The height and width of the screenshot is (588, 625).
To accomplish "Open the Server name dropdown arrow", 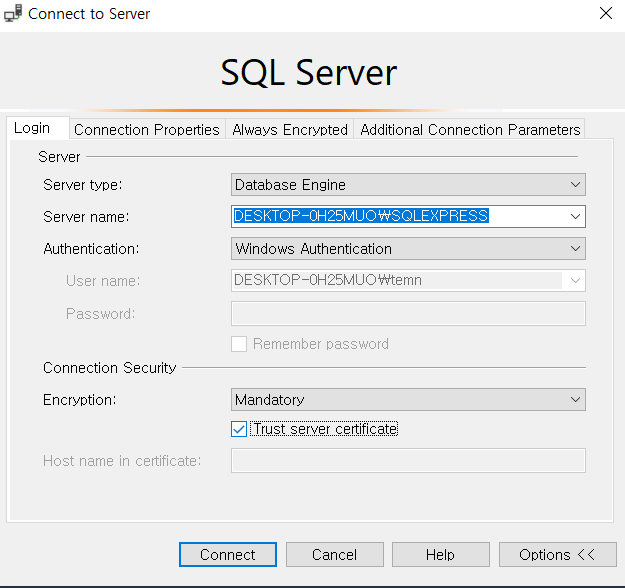I will [575, 216].
